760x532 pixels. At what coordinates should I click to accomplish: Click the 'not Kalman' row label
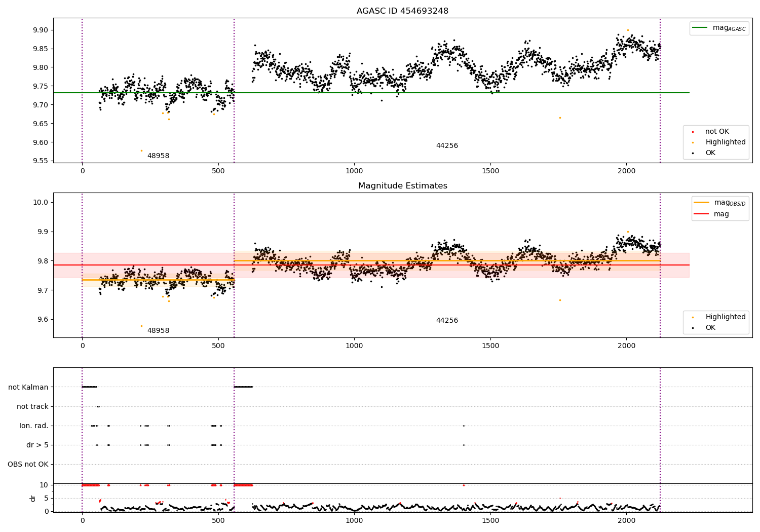pos(28,387)
